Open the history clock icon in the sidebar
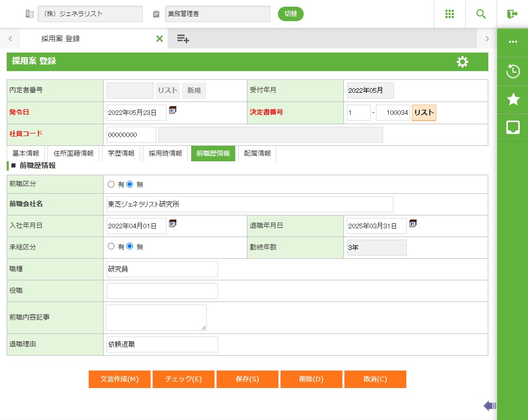528x420 pixels. click(x=513, y=71)
